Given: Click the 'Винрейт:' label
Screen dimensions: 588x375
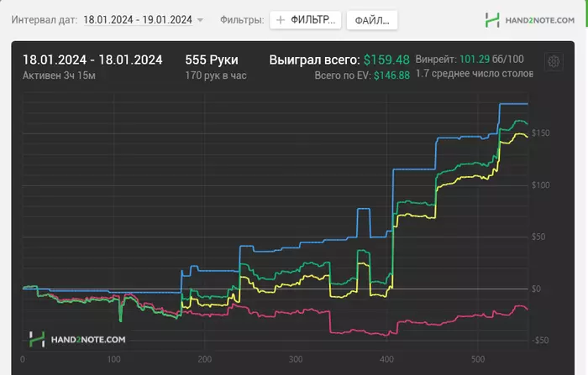Looking at the screenshot, I should pyautogui.click(x=436, y=60).
